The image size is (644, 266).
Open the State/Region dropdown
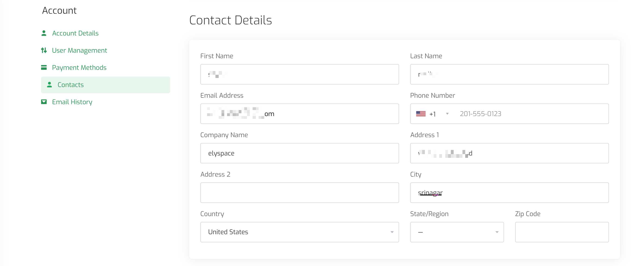click(x=457, y=232)
